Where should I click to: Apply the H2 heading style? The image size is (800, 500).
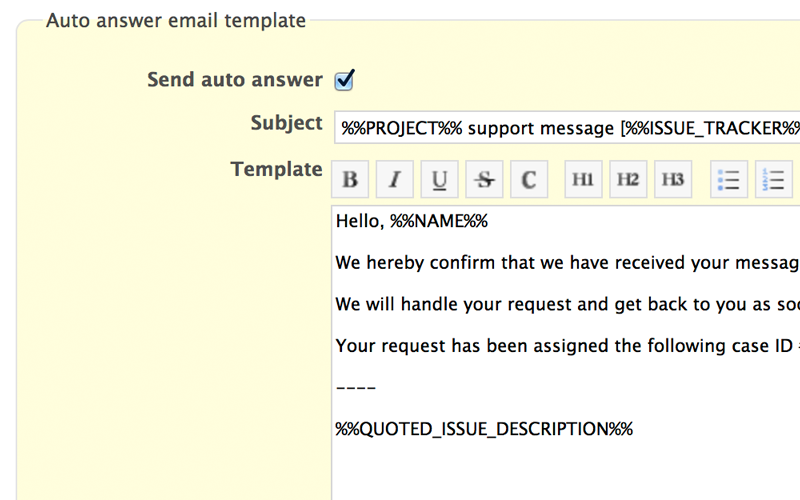[628, 180]
